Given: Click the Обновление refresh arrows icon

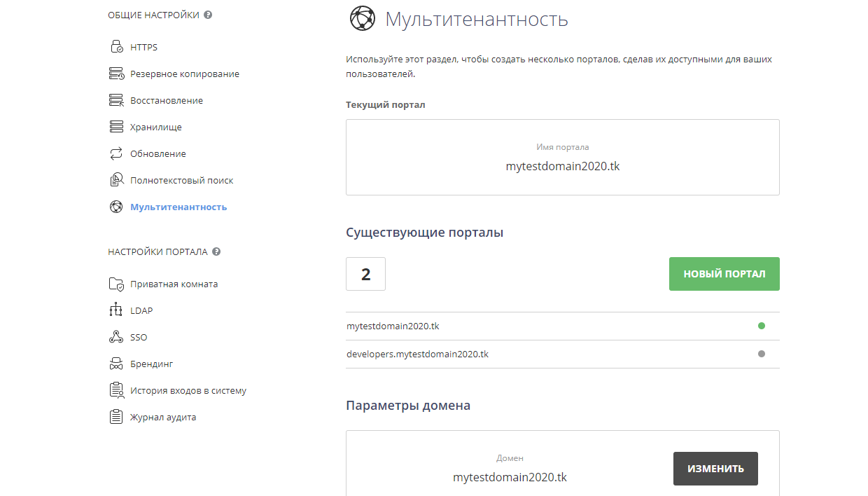Looking at the screenshot, I should (116, 153).
